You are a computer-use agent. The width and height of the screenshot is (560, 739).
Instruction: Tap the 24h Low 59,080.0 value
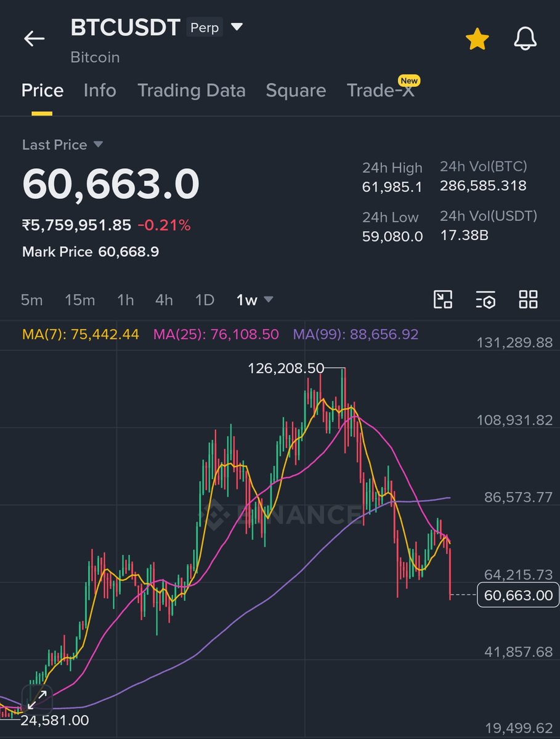[x=392, y=236]
